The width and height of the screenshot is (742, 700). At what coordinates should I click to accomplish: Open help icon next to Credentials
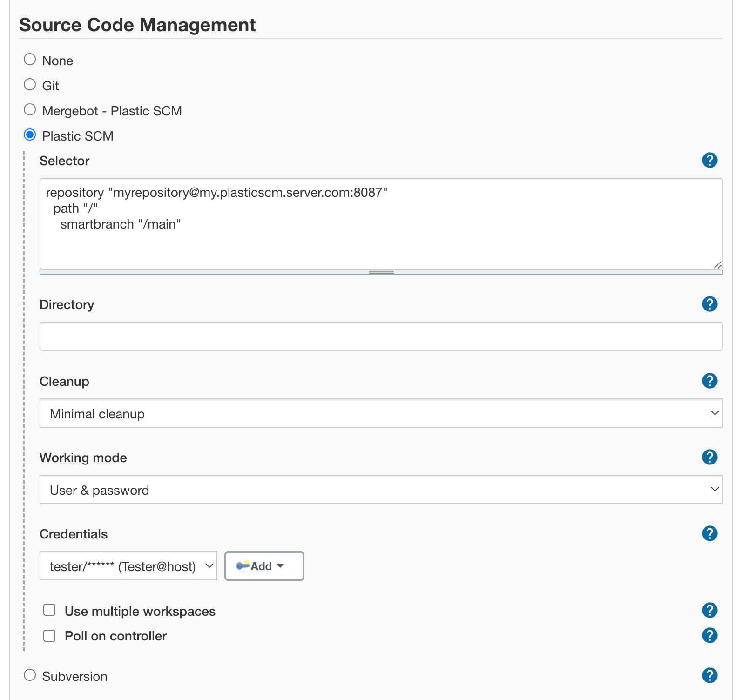(709, 533)
